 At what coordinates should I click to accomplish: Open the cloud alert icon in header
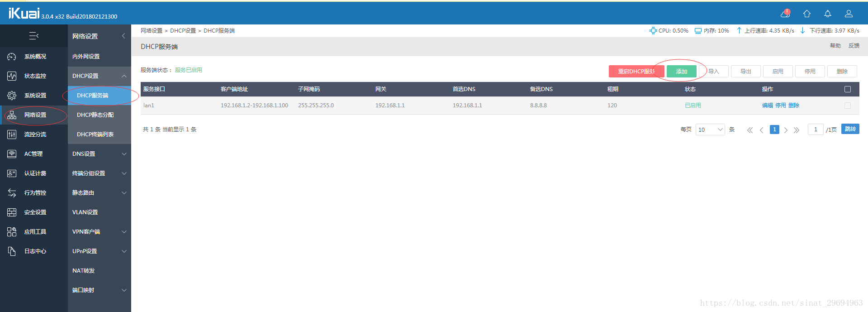click(785, 13)
